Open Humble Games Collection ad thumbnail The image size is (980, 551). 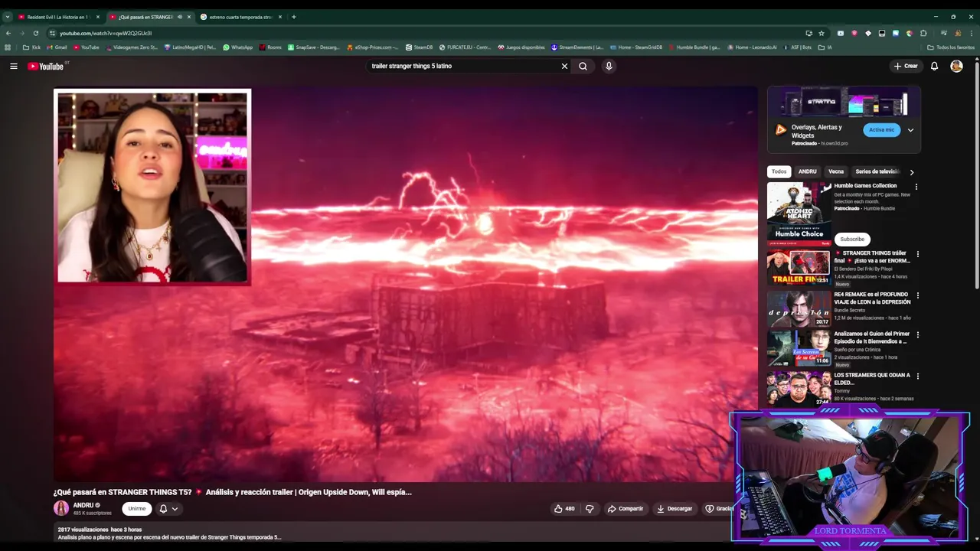pyautogui.click(x=799, y=214)
